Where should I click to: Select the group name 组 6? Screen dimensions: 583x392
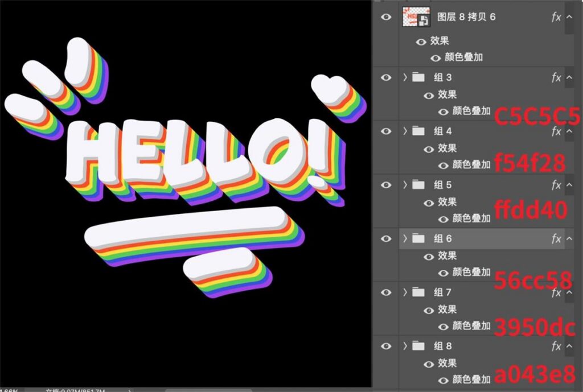tap(442, 238)
